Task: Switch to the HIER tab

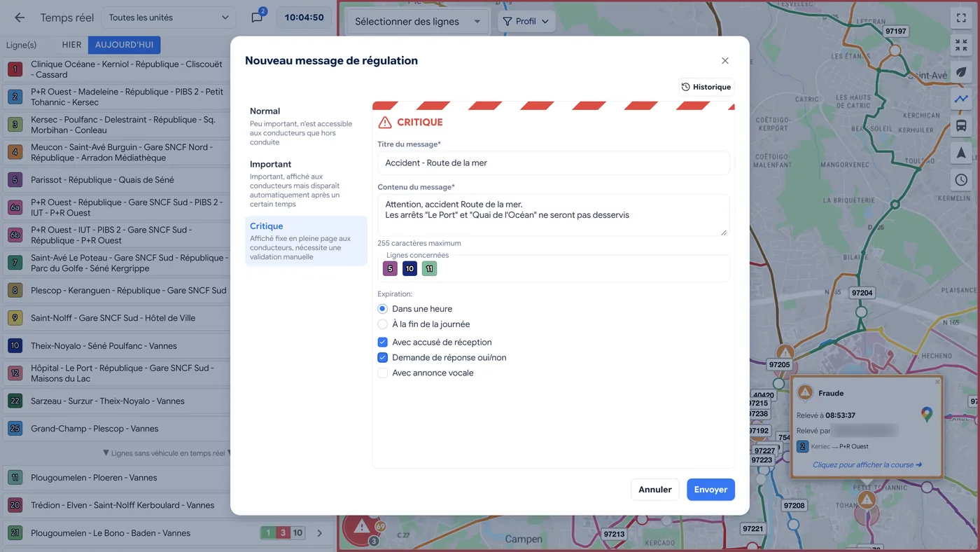Action: [x=71, y=45]
